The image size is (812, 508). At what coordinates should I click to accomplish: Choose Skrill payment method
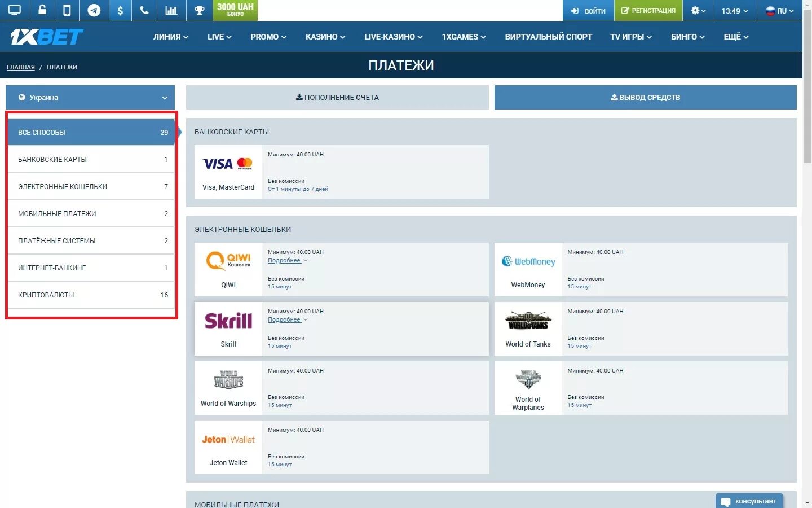click(x=341, y=329)
